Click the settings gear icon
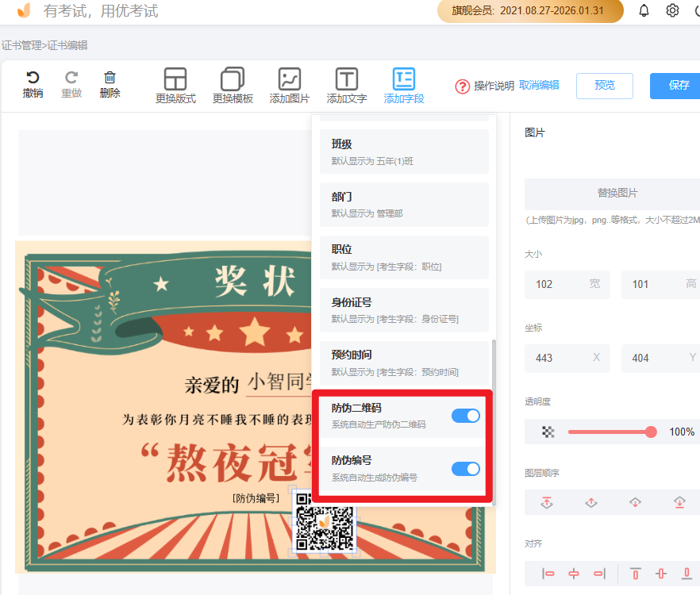The height and width of the screenshot is (595, 700). coord(672,10)
